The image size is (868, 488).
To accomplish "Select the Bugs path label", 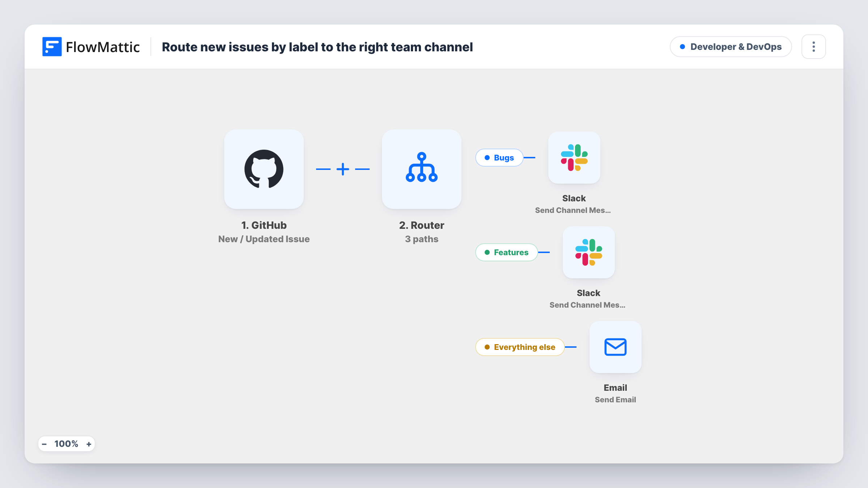I will [x=499, y=158].
